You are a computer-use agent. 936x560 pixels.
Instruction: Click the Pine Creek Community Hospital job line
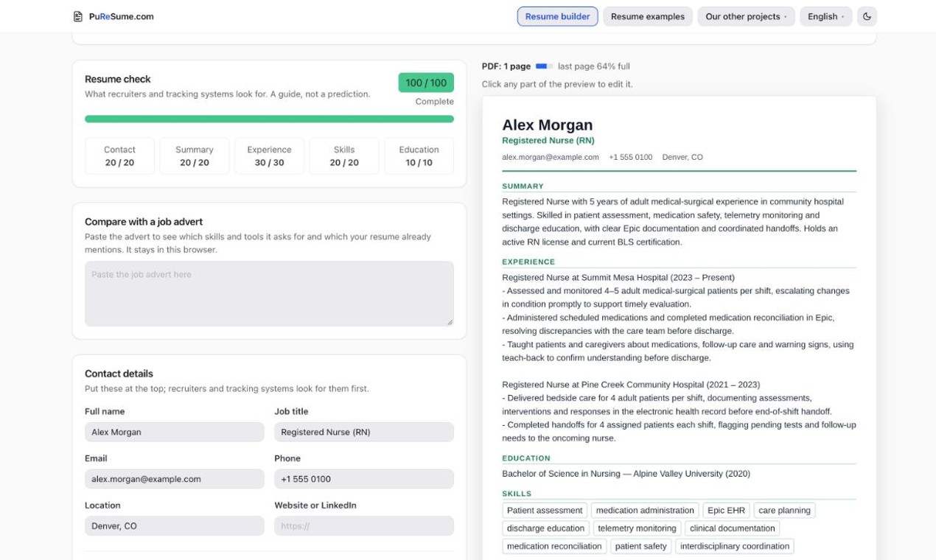point(631,385)
